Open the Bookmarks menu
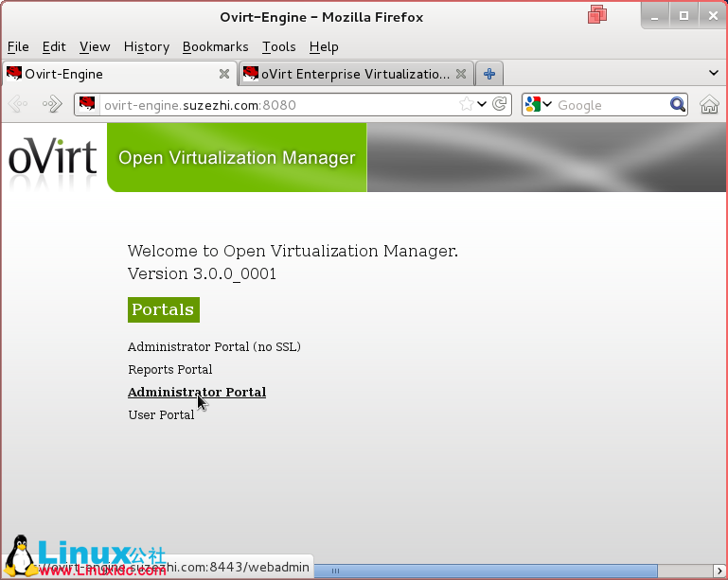Viewport: 728px width, 580px height. pyautogui.click(x=216, y=47)
